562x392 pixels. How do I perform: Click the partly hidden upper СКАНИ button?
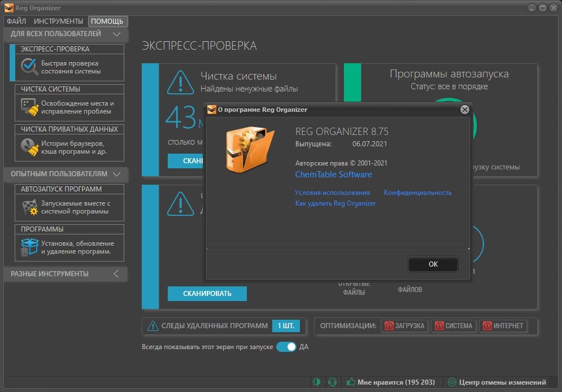(x=186, y=161)
